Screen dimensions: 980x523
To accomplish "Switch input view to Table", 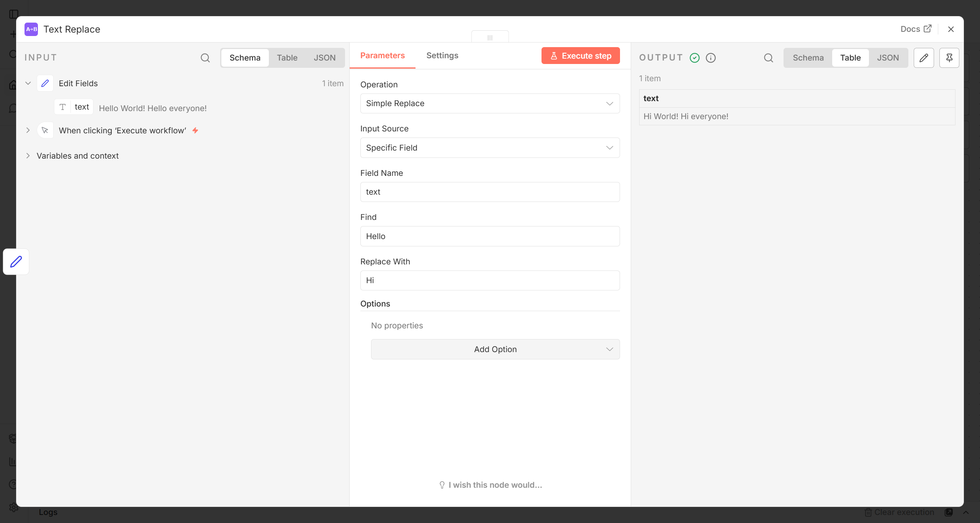I will [287, 58].
